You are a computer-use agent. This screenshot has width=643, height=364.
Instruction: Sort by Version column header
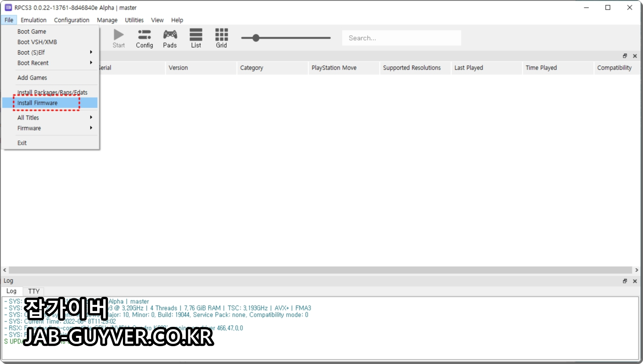(201, 68)
